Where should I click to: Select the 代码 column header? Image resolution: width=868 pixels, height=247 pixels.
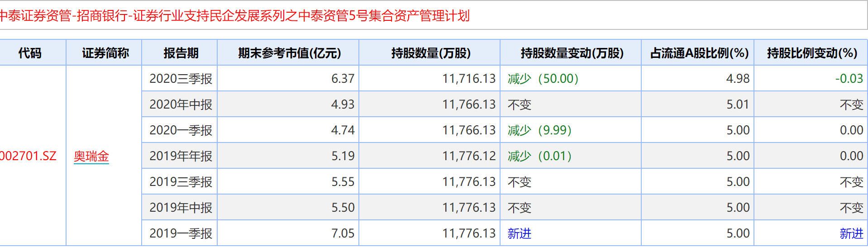point(30,53)
